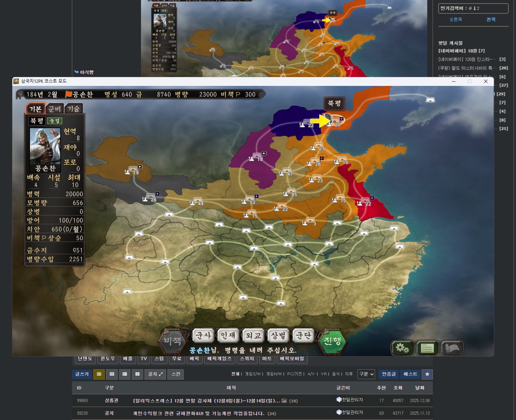Click the star favorites icon
The width and height of the screenshot is (516, 420).
pyautogui.click(x=427, y=374)
